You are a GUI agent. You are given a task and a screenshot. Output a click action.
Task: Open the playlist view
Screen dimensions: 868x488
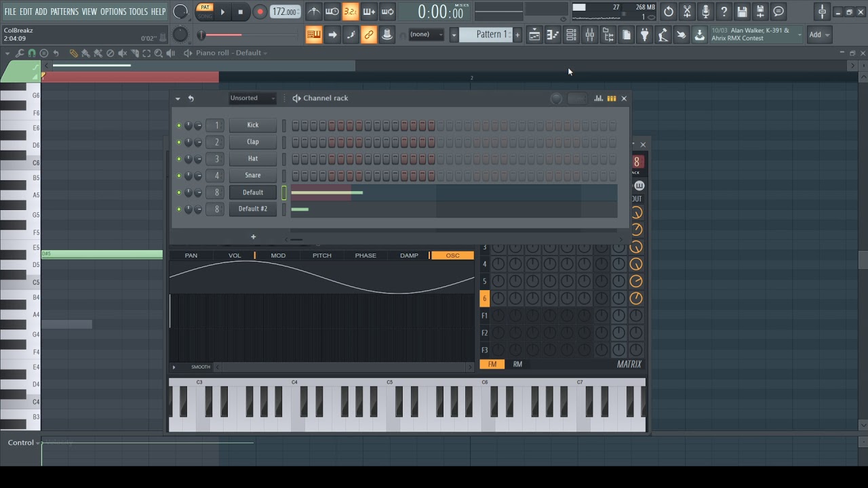point(534,35)
